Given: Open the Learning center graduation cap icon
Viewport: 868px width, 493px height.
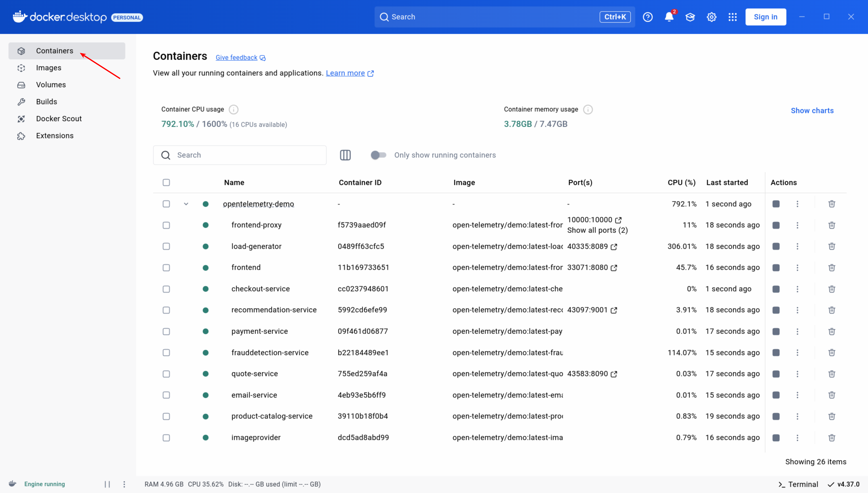Looking at the screenshot, I should [x=690, y=17].
